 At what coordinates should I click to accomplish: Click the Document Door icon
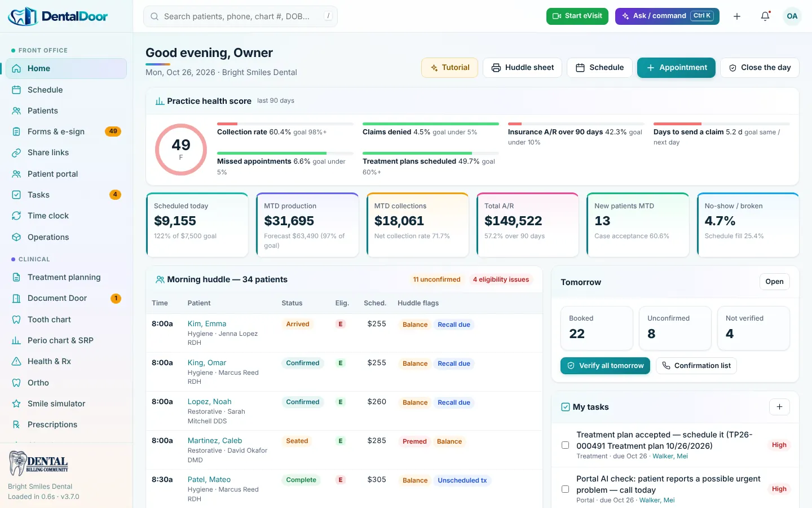(16, 298)
